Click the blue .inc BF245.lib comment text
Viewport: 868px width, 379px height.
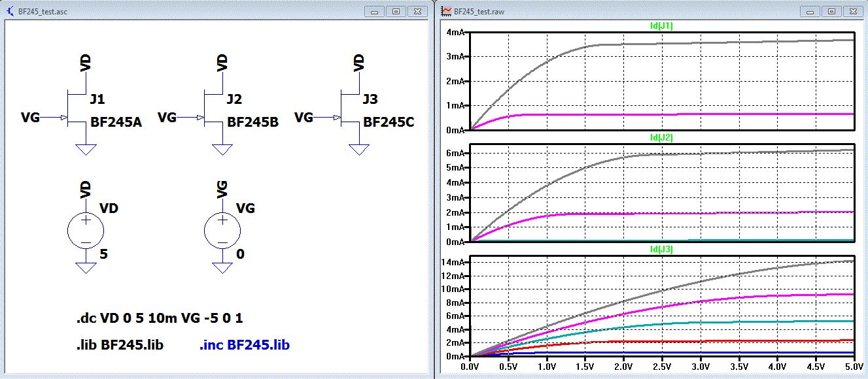[x=245, y=345]
